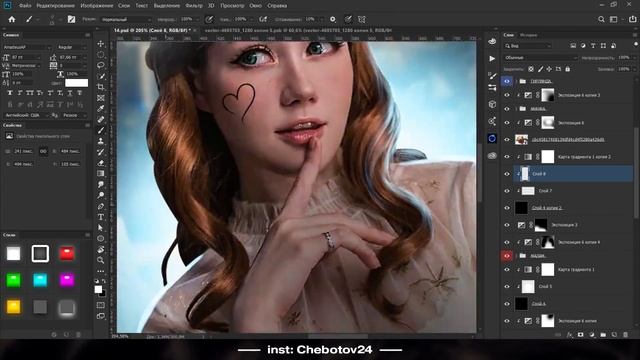Add layer style fx button
The image size is (640, 360).
pyautogui.click(x=569, y=335)
